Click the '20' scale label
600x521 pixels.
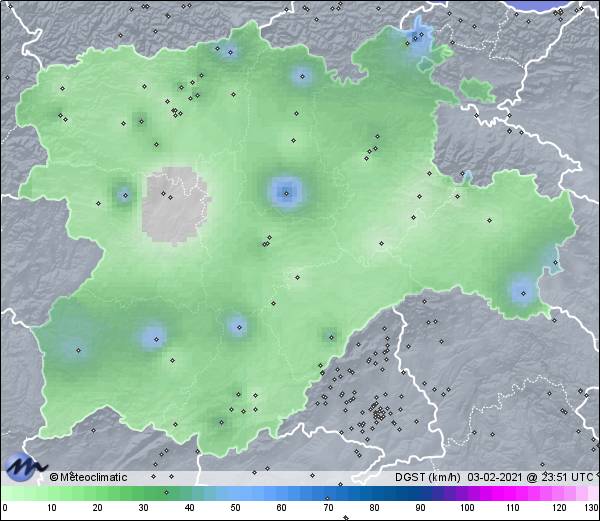98,508
